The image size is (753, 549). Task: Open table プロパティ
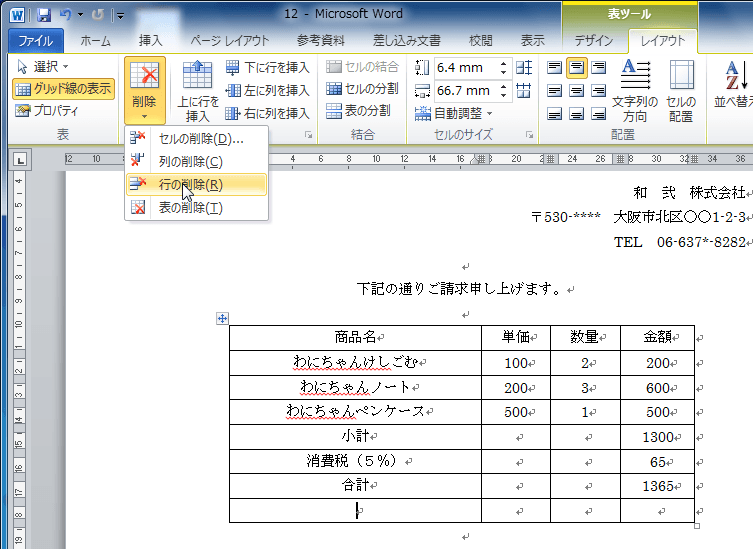click(47, 111)
